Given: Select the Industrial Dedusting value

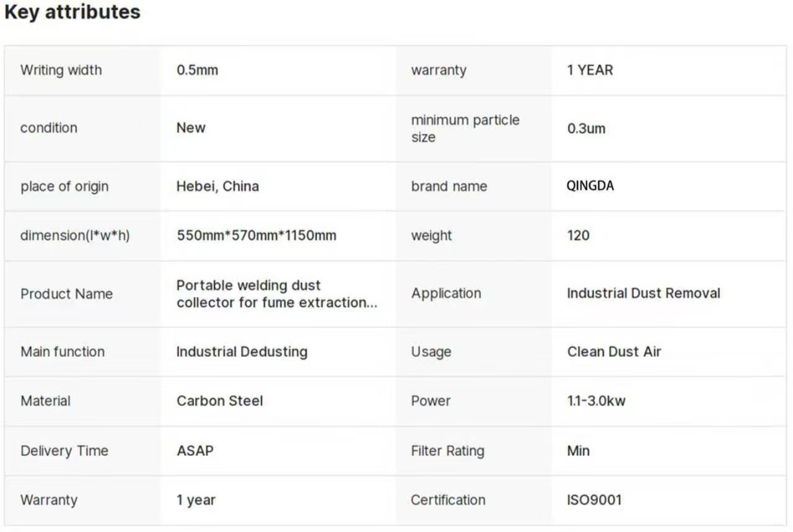Looking at the screenshot, I should click(242, 352).
